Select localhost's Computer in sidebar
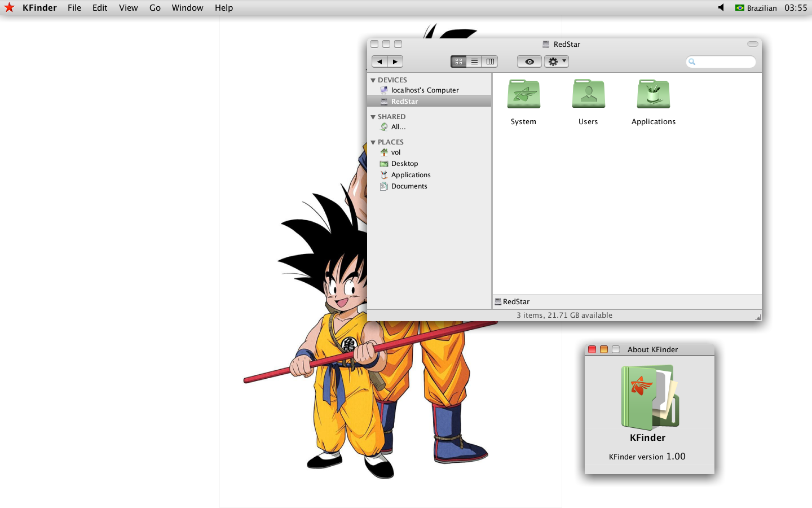The height and width of the screenshot is (508, 812). coord(429,90)
